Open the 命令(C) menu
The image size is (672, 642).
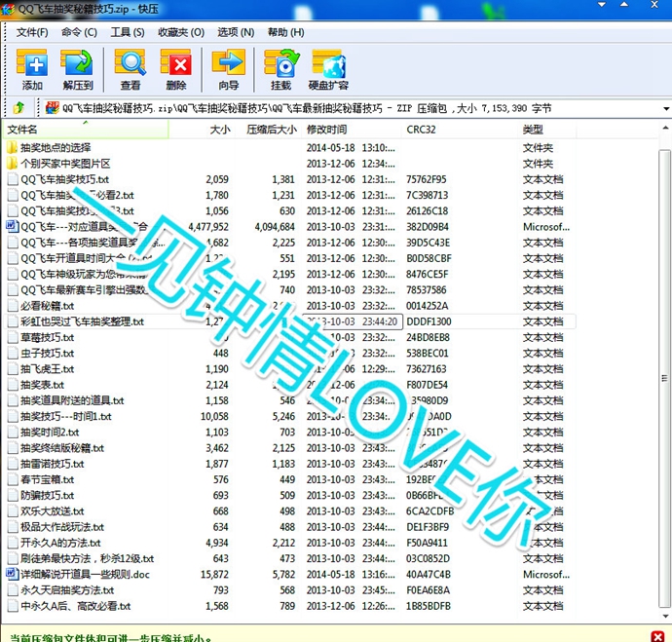(x=79, y=32)
